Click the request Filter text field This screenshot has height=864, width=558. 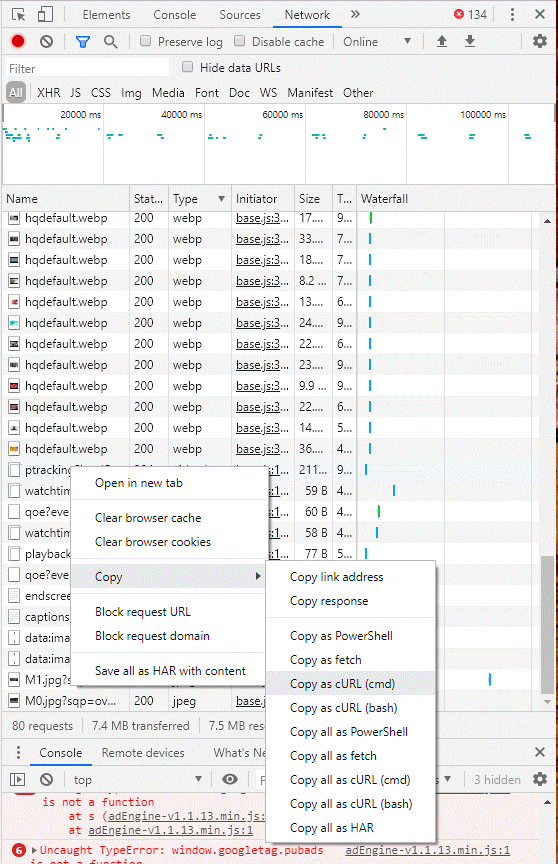click(88, 68)
